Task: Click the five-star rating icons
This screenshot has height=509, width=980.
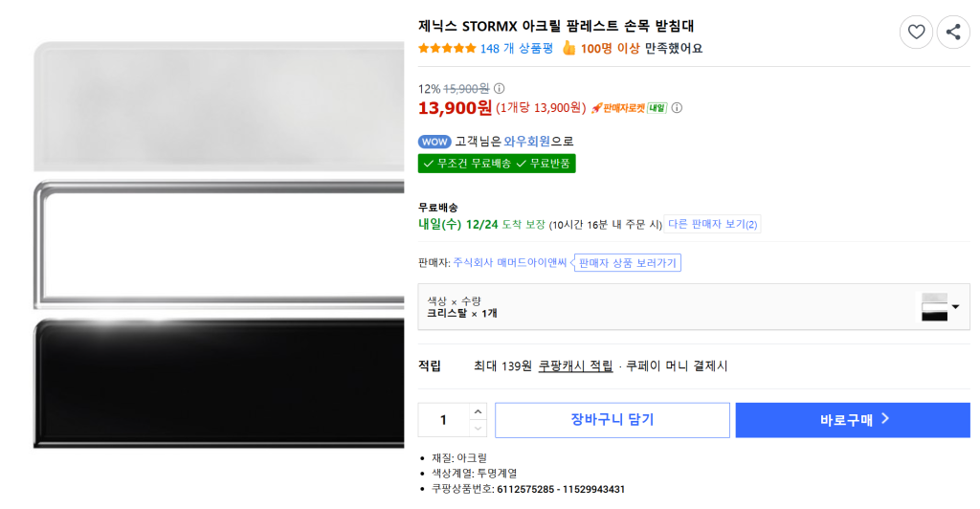Action: [447, 48]
